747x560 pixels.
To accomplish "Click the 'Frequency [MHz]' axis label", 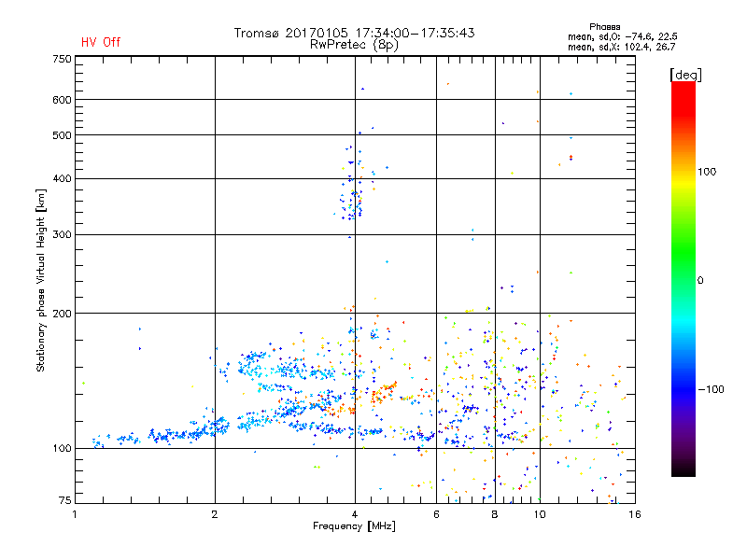I will (354, 526).
